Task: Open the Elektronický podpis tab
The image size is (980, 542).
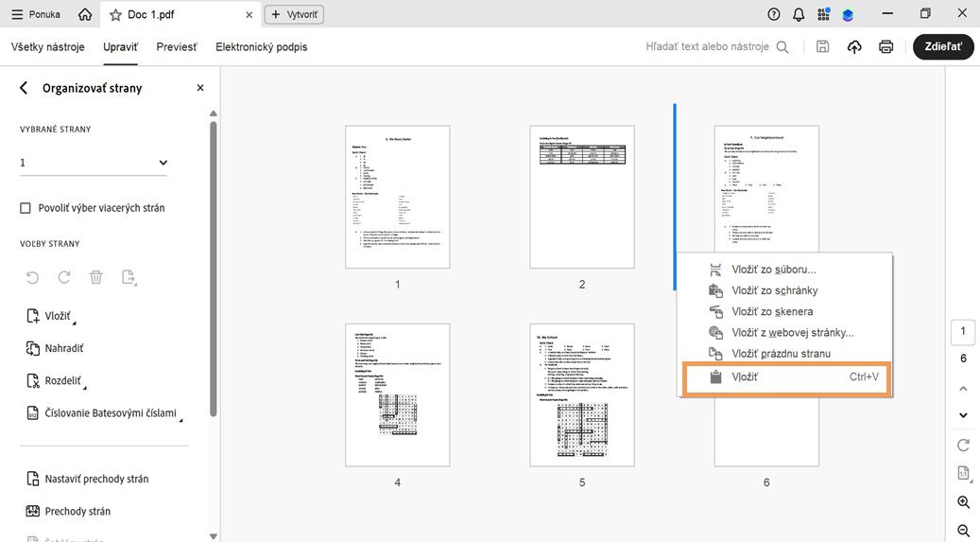Action: tap(261, 47)
